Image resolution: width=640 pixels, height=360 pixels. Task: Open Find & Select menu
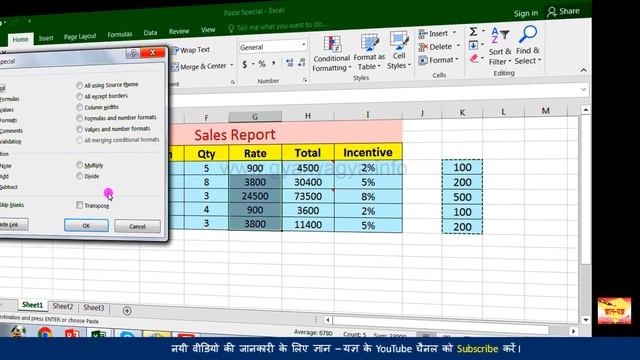528,45
